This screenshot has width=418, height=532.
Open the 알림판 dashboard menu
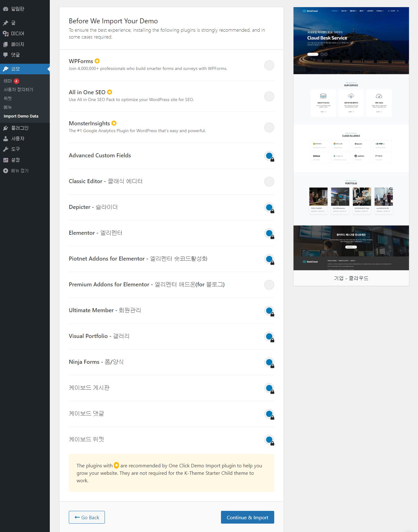tap(25, 9)
